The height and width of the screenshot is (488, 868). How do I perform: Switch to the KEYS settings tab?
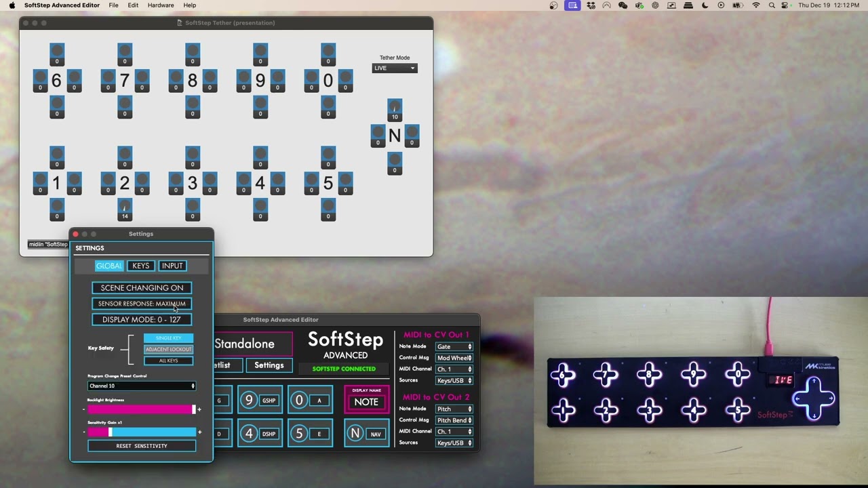point(140,266)
